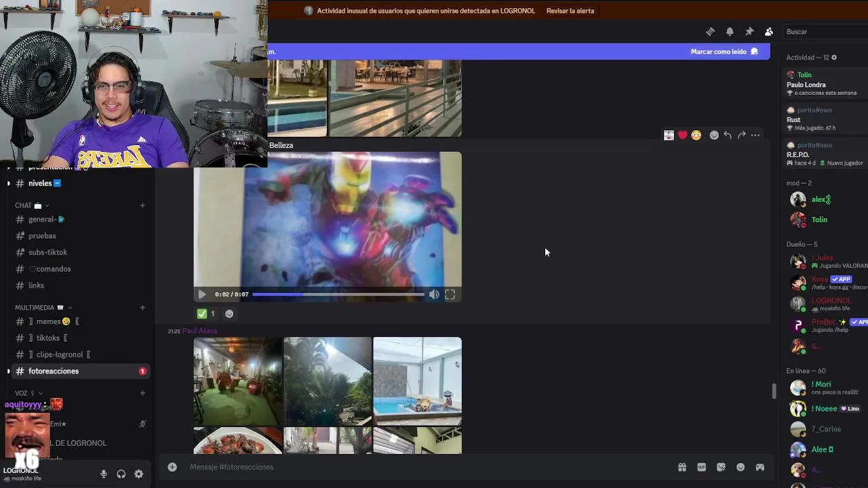Select the fotoreacciones channel
This screenshot has height=488, width=868.
click(x=80, y=371)
